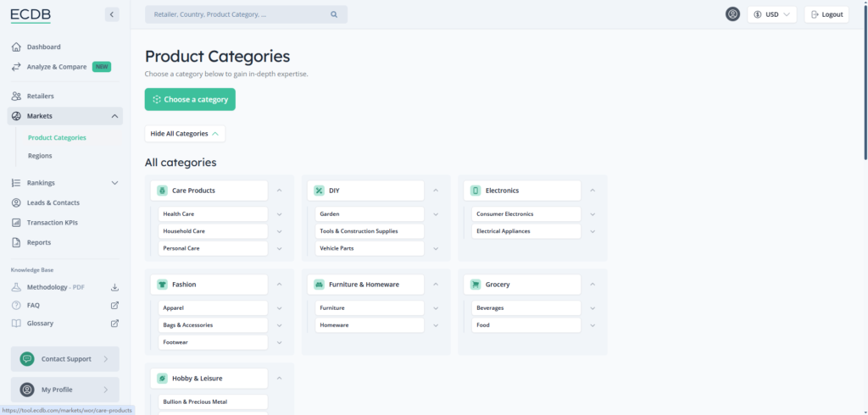Open Regions in the sidebar
868x415 pixels.
pyautogui.click(x=40, y=156)
